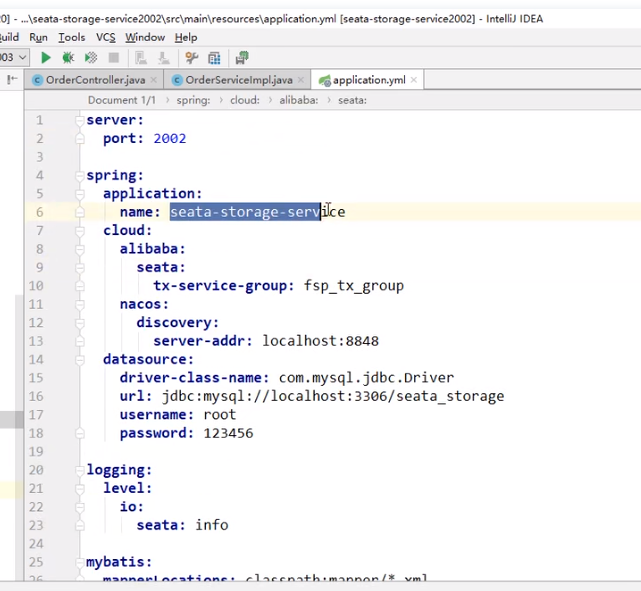Open the Window menu
The image size is (641, 591).
point(145,38)
